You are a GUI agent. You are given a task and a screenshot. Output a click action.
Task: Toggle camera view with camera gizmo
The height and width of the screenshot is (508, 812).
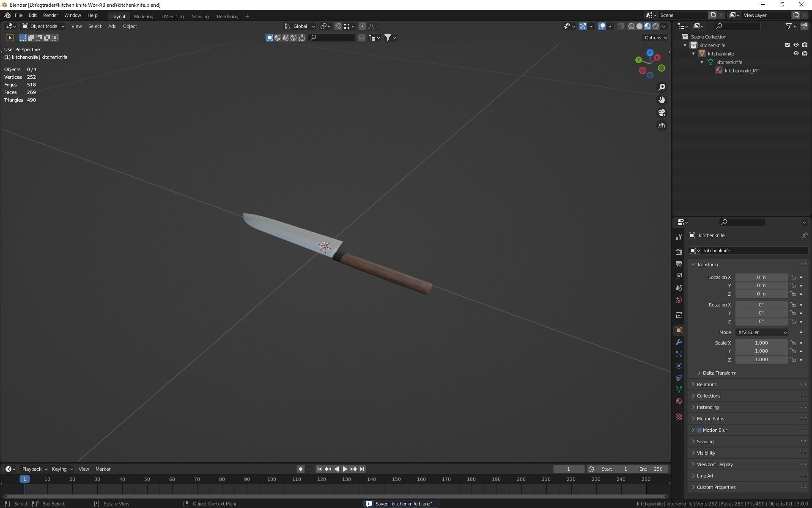(x=662, y=113)
